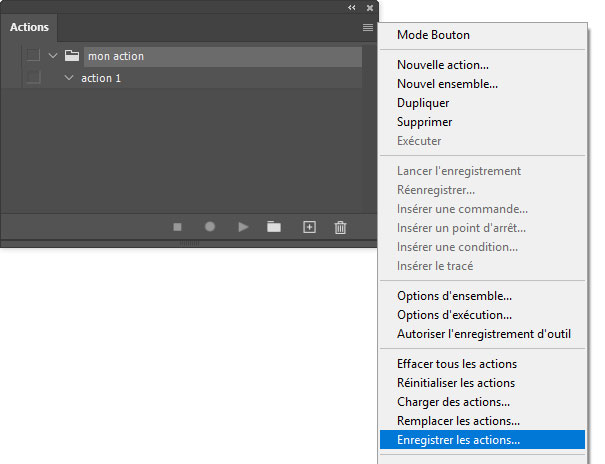Click the record circle icon
The width and height of the screenshot is (605, 464).
[210, 227]
